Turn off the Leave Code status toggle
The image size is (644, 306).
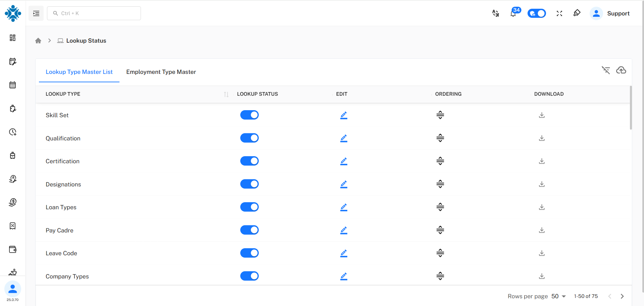pyautogui.click(x=249, y=253)
